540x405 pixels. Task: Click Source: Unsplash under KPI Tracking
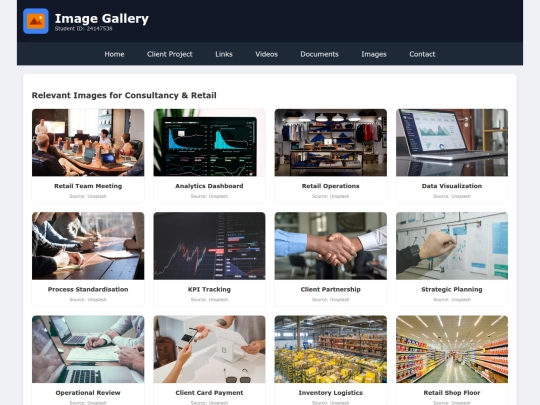209,300
